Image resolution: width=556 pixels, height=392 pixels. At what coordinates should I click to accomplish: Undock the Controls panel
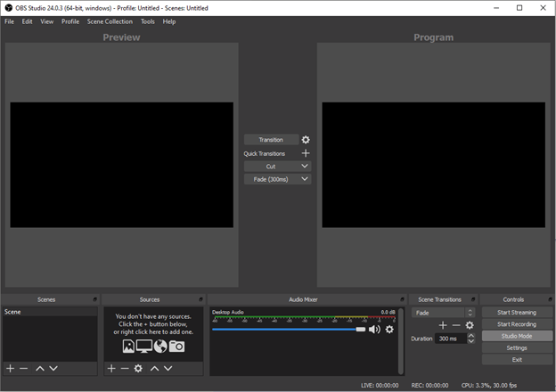coord(550,299)
